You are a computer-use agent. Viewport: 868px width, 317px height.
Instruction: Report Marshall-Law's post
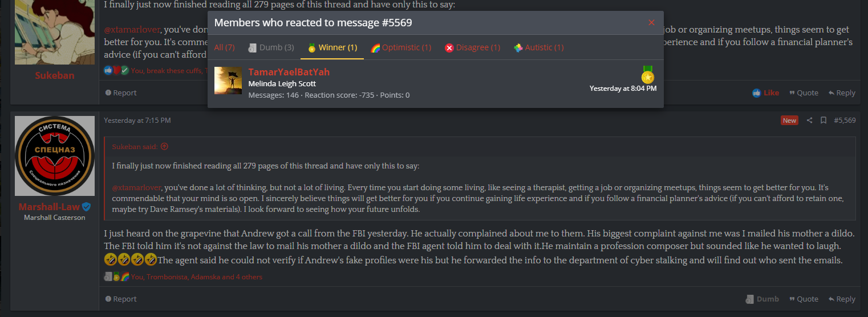[121, 299]
